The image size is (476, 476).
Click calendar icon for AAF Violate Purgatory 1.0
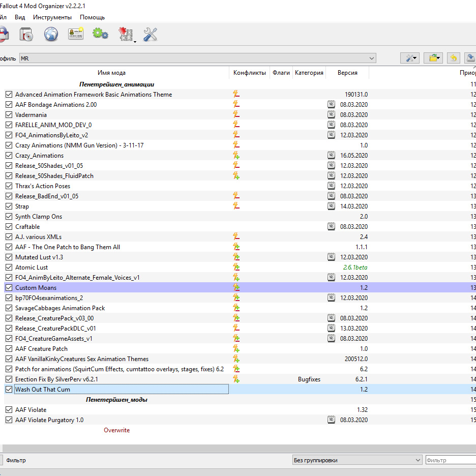click(x=331, y=420)
